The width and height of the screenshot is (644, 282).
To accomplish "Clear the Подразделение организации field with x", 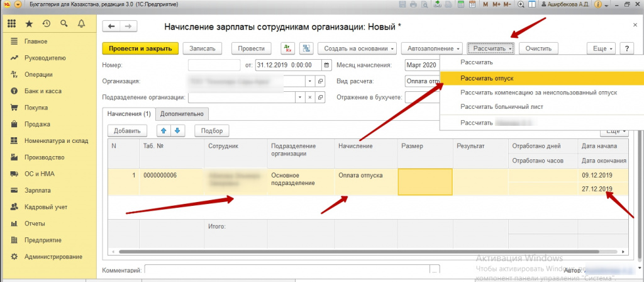I will click(x=310, y=98).
